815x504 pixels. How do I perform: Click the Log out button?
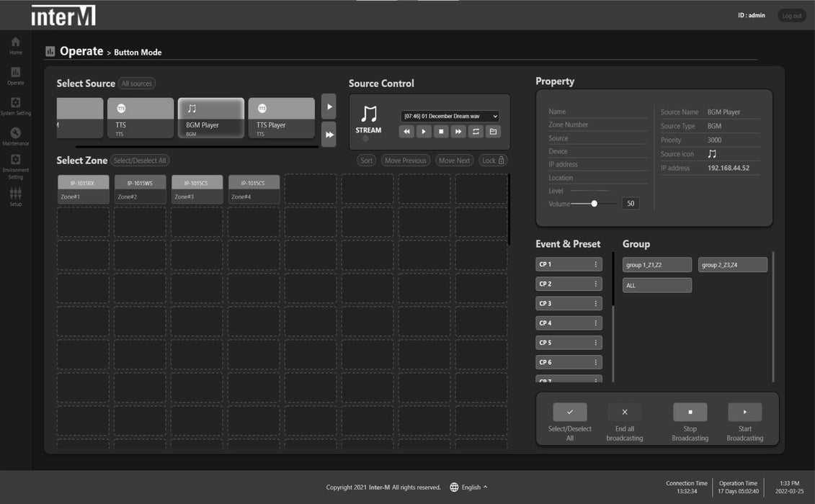tap(791, 16)
